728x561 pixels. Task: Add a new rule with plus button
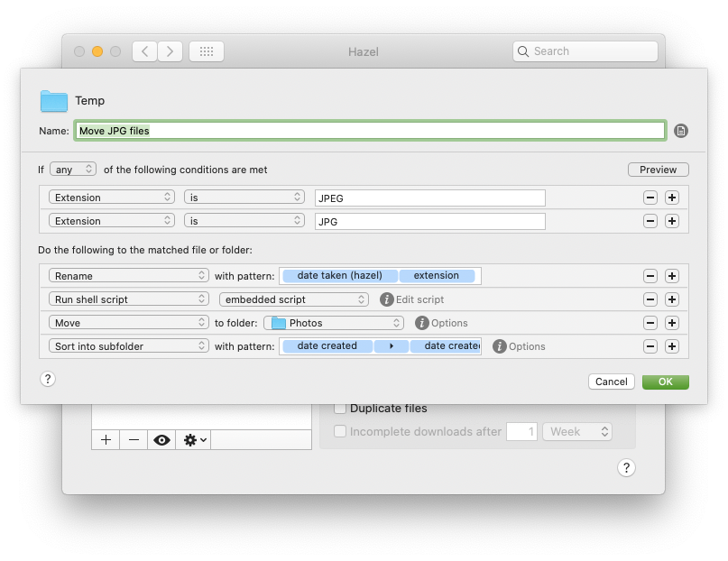tap(106, 440)
